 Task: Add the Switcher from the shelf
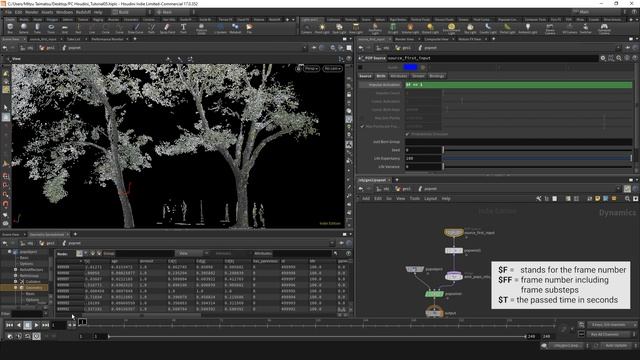click(586, 28)
